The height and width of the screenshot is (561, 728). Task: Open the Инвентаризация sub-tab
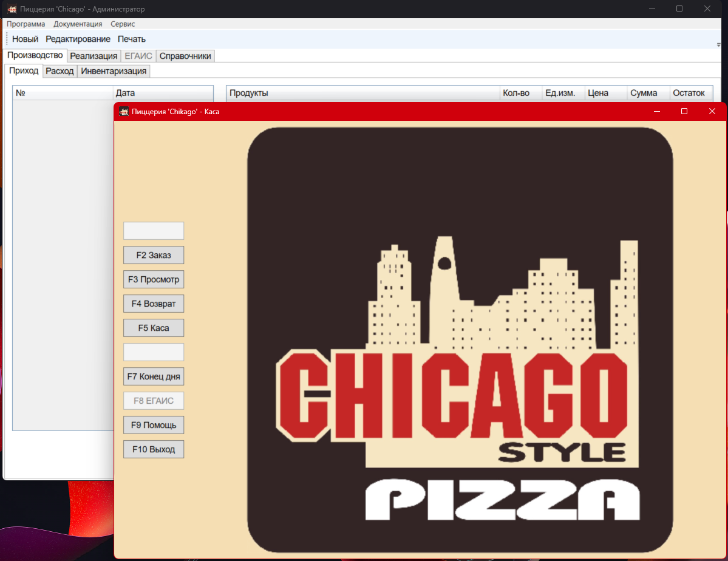point(114,71)
